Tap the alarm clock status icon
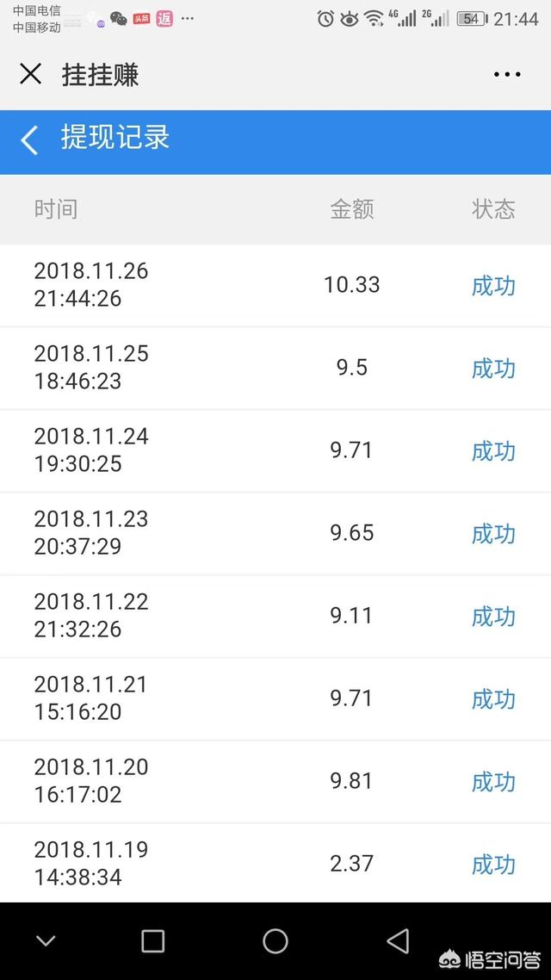This screenshot has height=980, width=551. (x=325, y=19)
